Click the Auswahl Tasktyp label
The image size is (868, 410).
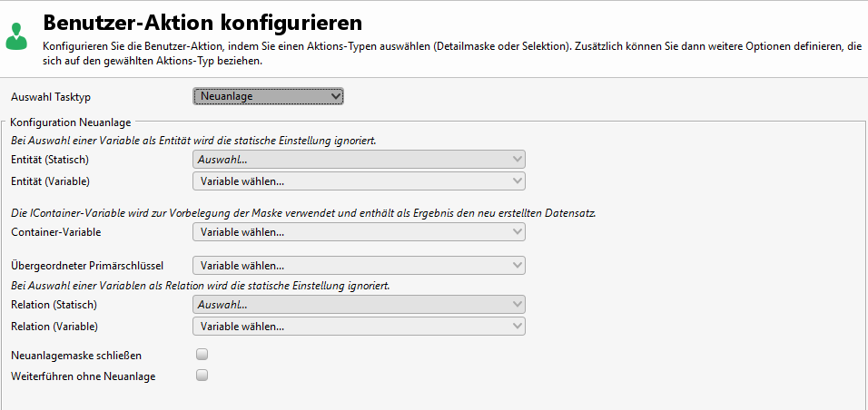point(51,97)
